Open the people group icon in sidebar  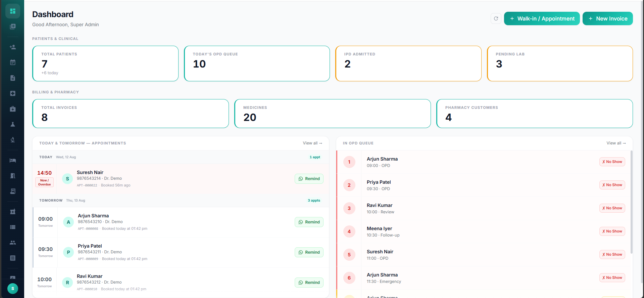(13, 243)
